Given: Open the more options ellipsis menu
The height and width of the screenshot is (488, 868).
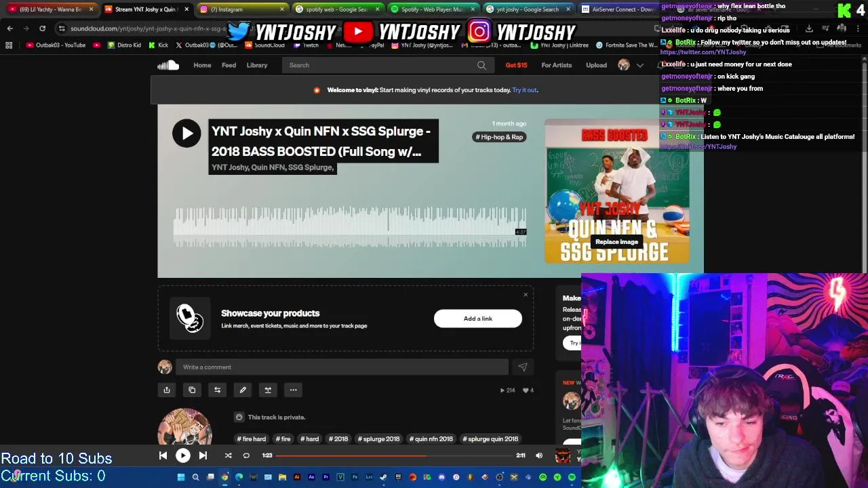Looking at the screenshot, I should pos(293,390).
